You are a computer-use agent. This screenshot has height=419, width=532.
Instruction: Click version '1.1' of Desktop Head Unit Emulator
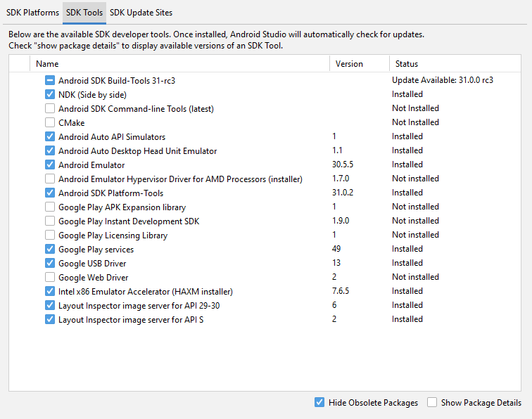click(x=337, y=150)
